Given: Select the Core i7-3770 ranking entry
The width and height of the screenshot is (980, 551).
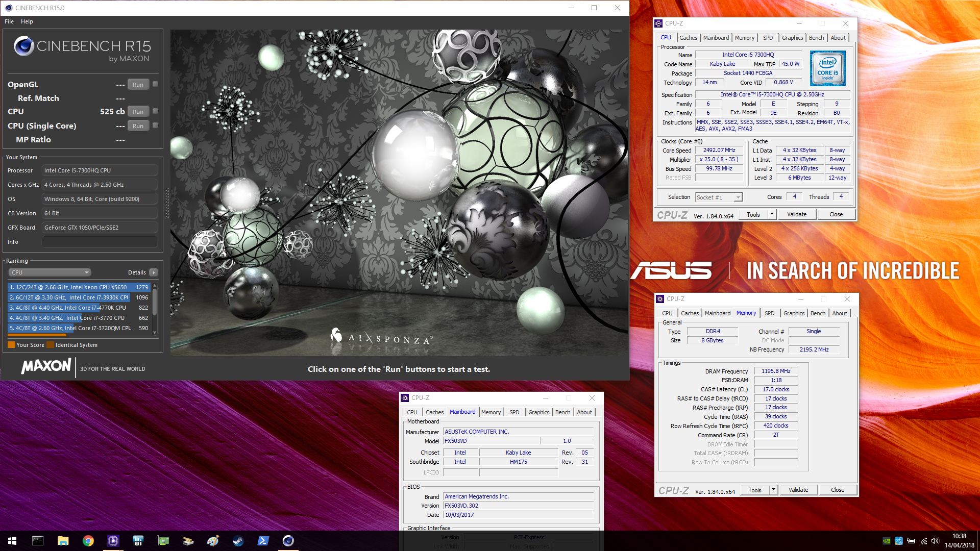Looking at the screenshot, I should [x=79, y=318].
